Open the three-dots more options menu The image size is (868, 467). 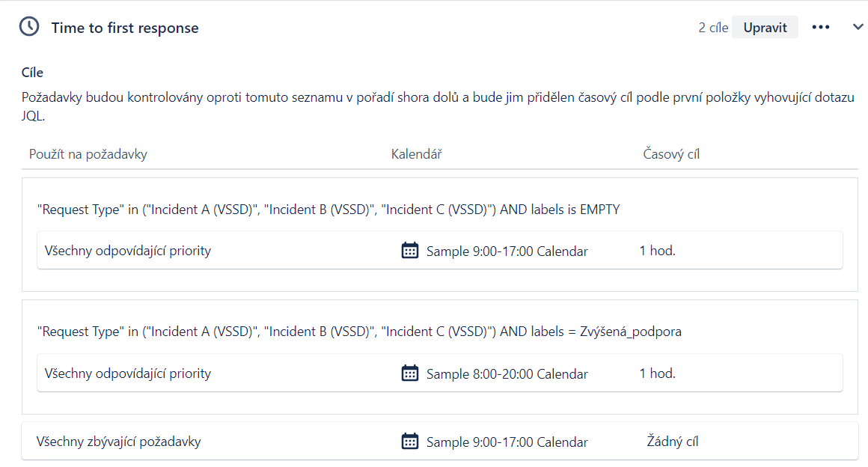click(820, 27)
